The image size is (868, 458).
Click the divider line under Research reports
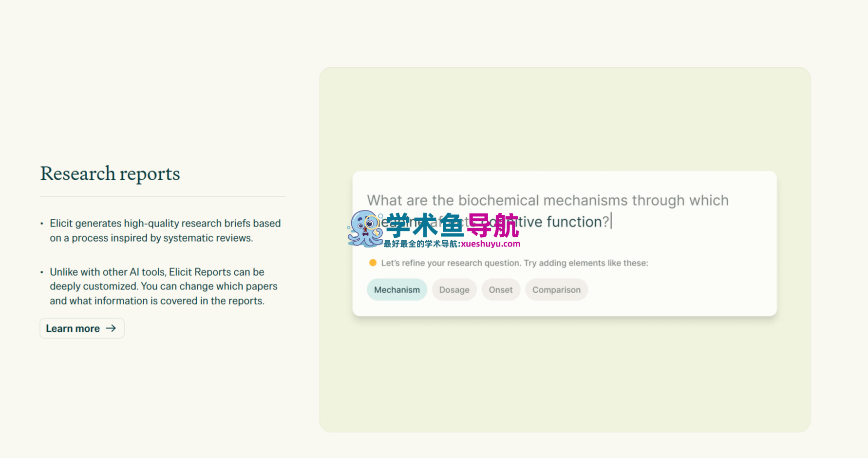[162, 196]
